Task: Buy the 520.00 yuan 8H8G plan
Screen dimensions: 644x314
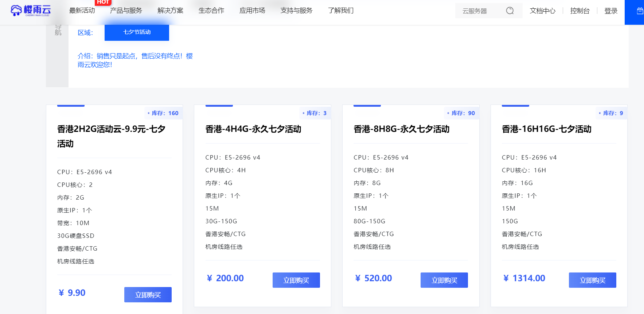Action: tap(444, 280)
